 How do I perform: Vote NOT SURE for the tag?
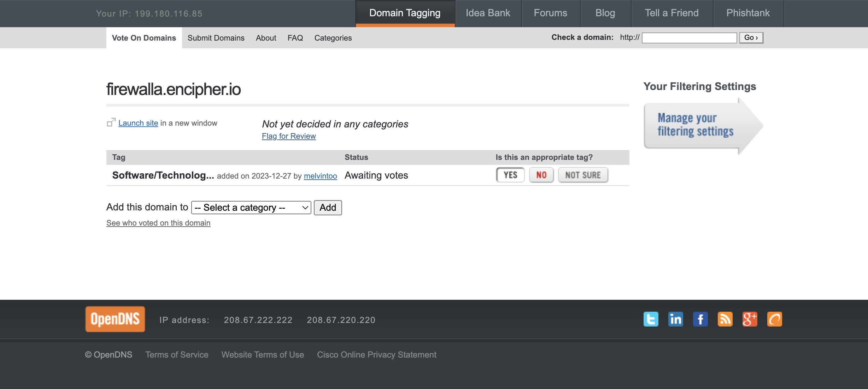pyautogui.click(x=583, y=175)
